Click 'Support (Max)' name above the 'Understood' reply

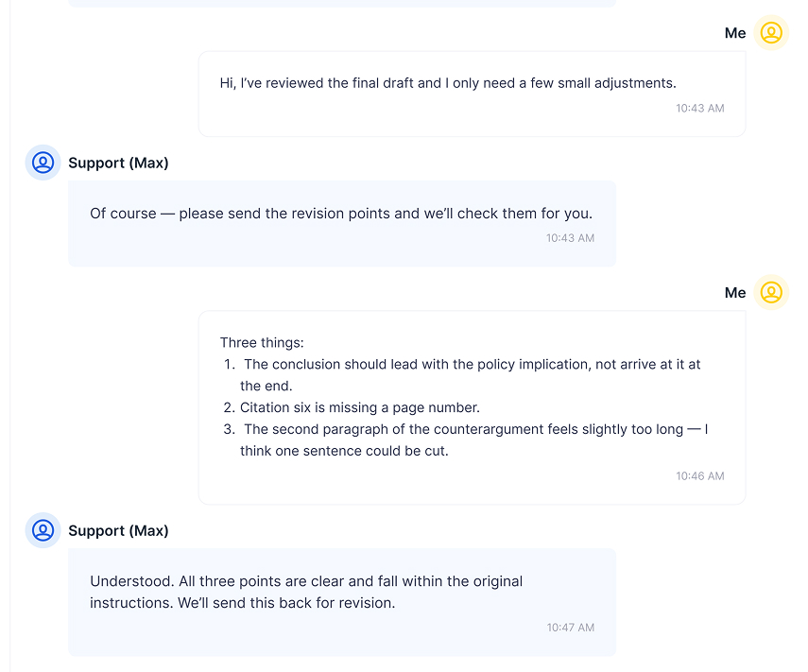(x=118, y=530)
